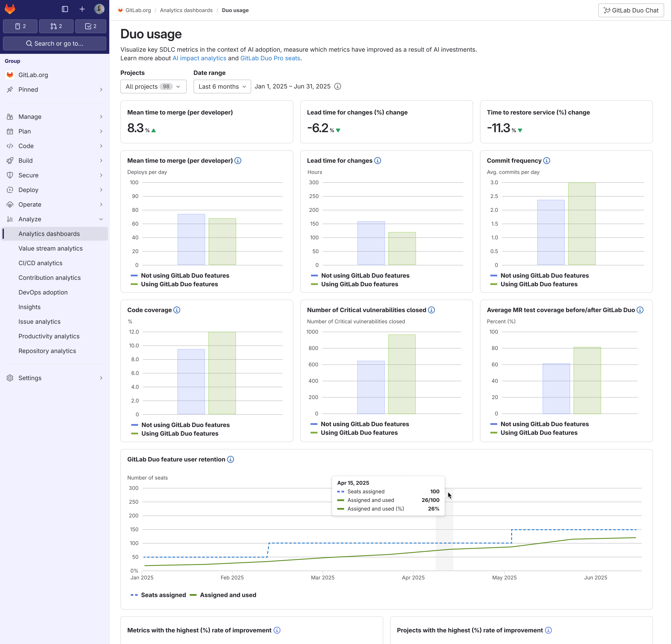
Task: Open merge requests counter button
Action: pyautogui.click(x=56, y=26)
